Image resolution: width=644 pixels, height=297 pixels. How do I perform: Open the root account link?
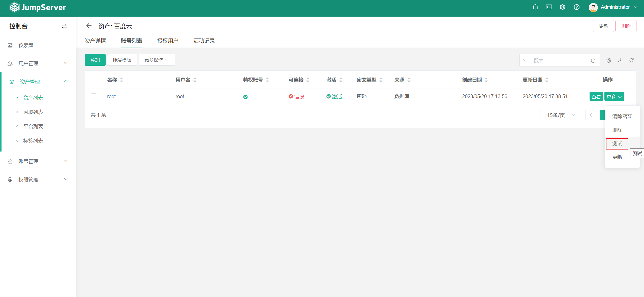(111, 96)
